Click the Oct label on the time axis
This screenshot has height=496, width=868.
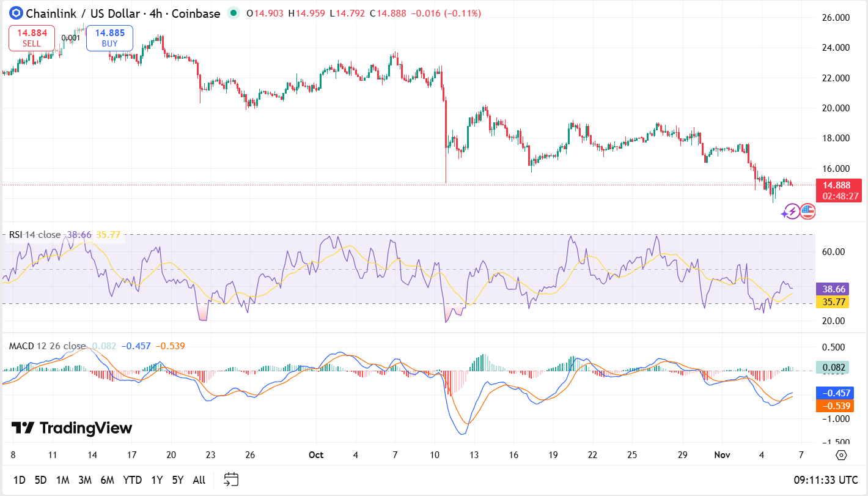(x=315, y=455)
